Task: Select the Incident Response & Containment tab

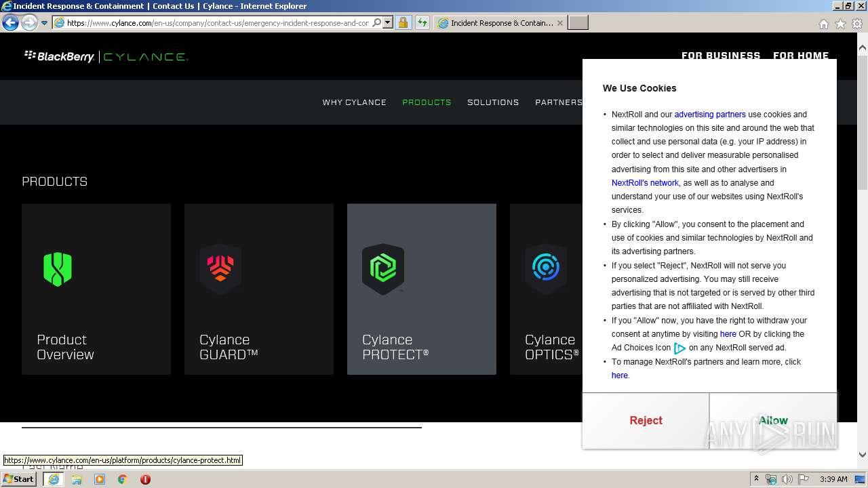Action: point(500,22)
